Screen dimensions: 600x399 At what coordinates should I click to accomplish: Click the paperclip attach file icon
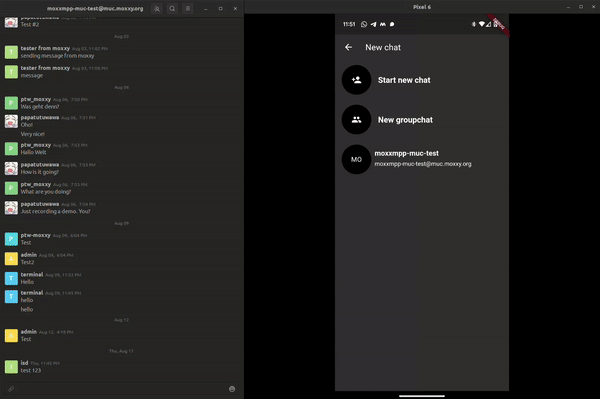(11, 389)
